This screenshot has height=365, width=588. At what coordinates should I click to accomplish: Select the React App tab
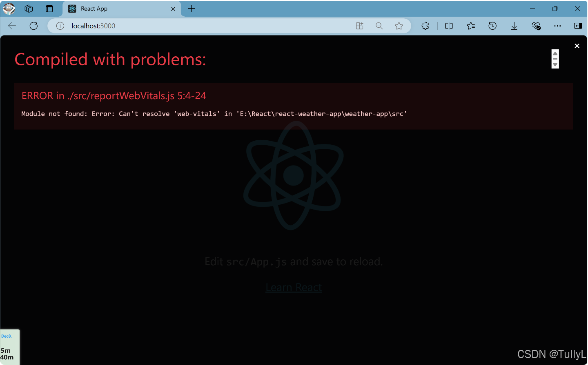coord(121,9)
